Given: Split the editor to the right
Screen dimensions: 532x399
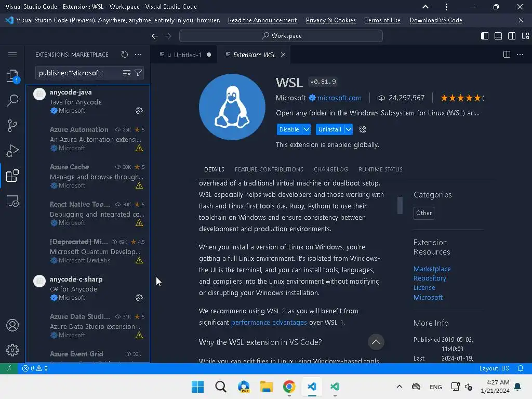Looking at the screenshot, I should (x=507, y=55).
